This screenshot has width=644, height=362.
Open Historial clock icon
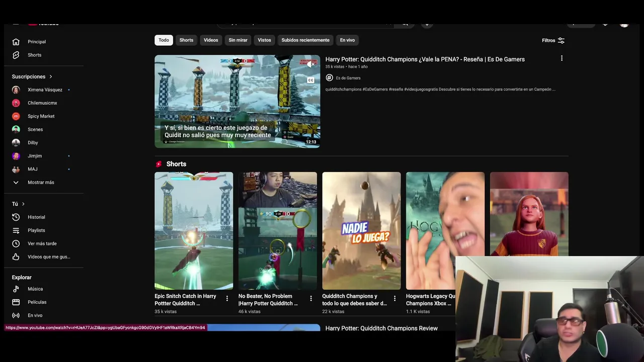click(x=16, y=217)
